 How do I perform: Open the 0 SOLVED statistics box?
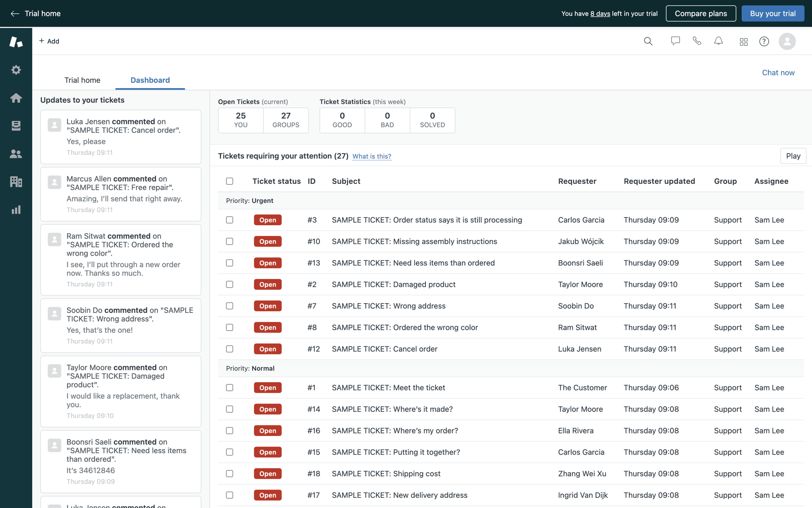point(432,120)
